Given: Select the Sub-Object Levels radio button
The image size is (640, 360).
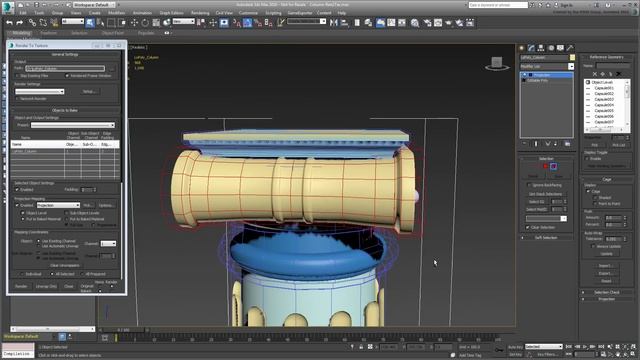Looking at the screenshot, I should coord(67,213).
